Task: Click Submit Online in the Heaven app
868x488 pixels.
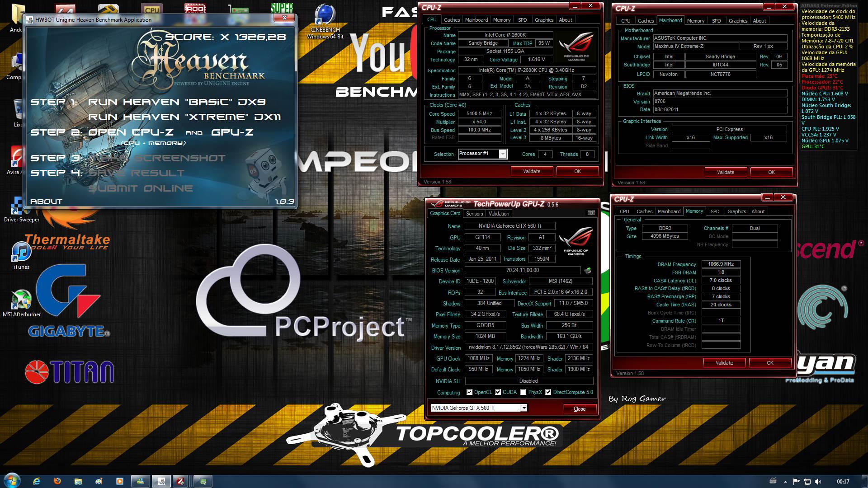Action: pos(141,188)
